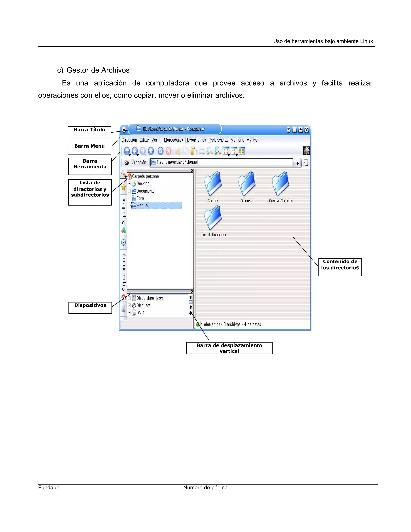The height and width of the screenshot is (532, 411).
Task: Open the bookmarks star sidebar tab
Action: click(123, 188)
